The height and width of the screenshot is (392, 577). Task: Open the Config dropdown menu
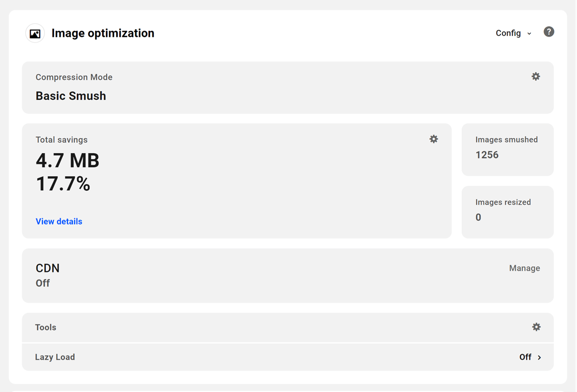508,33
